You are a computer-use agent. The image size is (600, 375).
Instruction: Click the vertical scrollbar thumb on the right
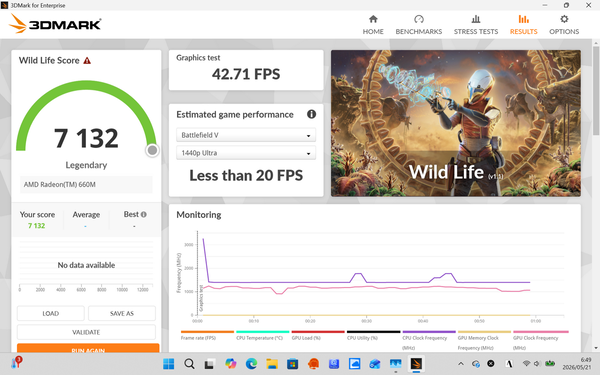(596, 90)
